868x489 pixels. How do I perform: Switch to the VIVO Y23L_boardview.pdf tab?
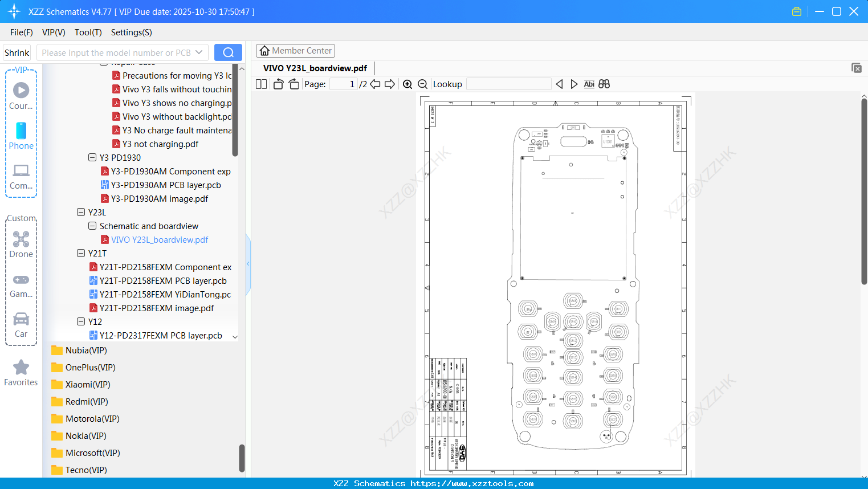(x=315, y=68)
